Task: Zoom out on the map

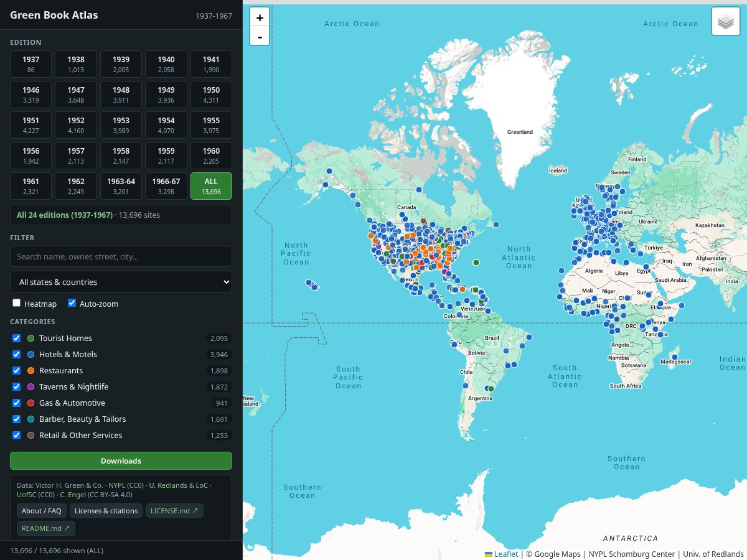Action: (260, 36)
